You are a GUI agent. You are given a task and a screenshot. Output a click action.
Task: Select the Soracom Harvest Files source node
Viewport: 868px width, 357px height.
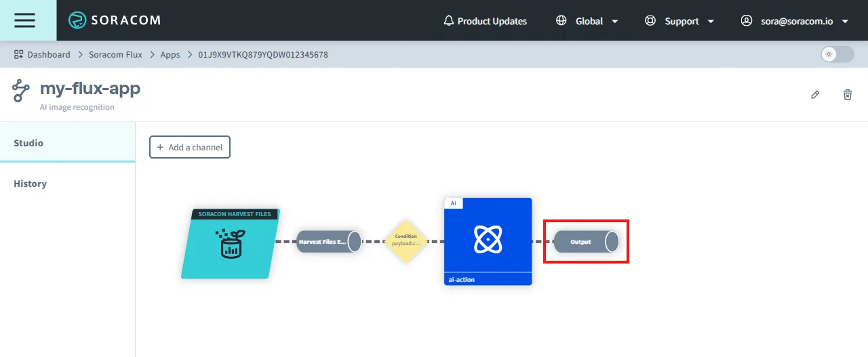click(x=231, y=243)
